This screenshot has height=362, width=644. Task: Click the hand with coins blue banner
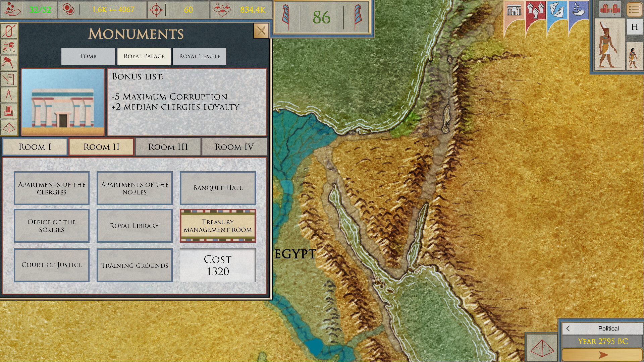pyautogui.click(x=578, y=10)
